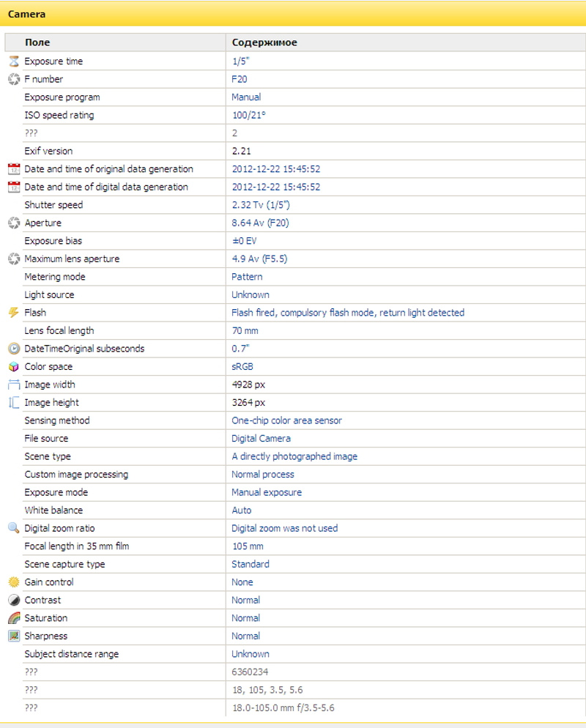Viewport: 586px width, 728px height.
Task: Click the Image width icon
Action: (13, 385)
